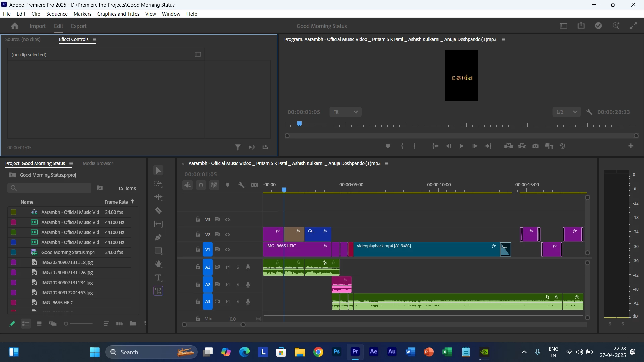
Task: Open playback resolution 1/2 dropdown
Action: click(x=566, y=112)
